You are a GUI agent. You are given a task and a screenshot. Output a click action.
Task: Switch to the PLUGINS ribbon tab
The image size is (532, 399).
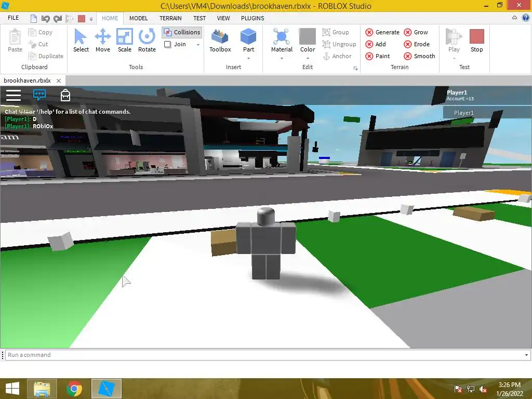[252, 18]
